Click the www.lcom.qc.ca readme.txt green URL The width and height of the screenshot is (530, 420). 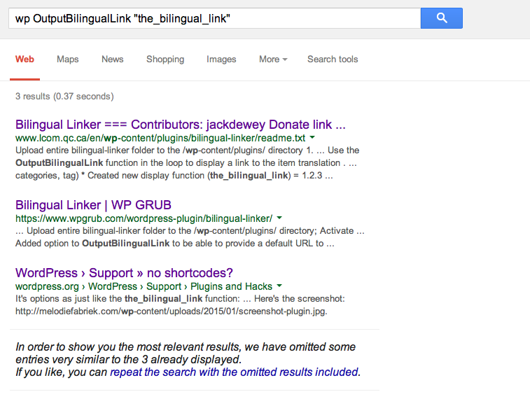(160, 138)
